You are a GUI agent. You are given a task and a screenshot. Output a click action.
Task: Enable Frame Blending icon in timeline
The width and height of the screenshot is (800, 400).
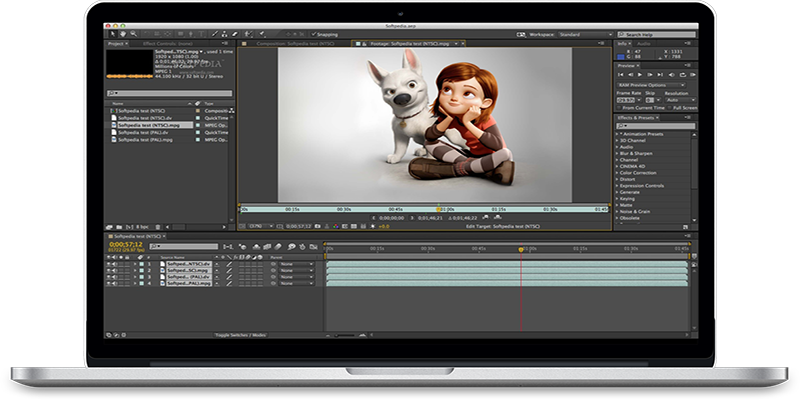267,247
